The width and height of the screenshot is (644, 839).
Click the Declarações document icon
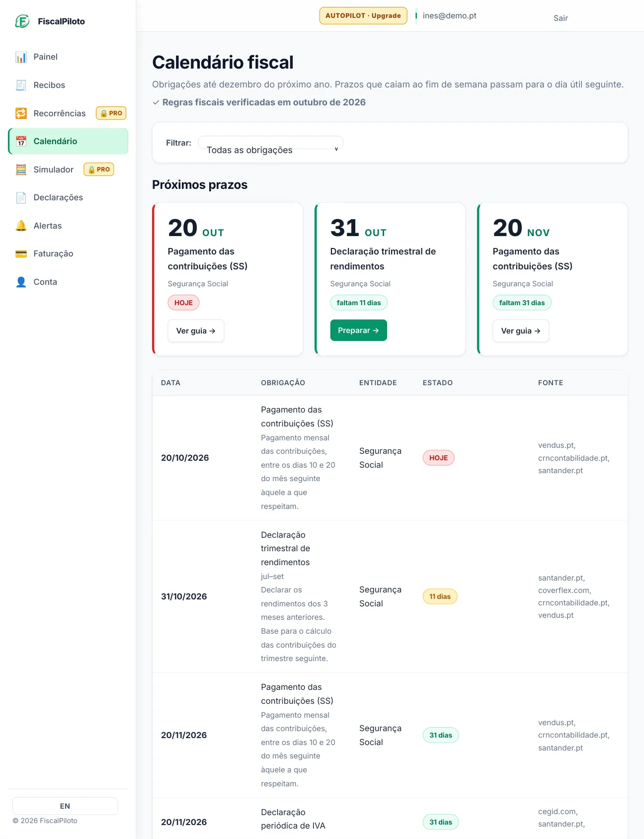click(x=21, y=198)
